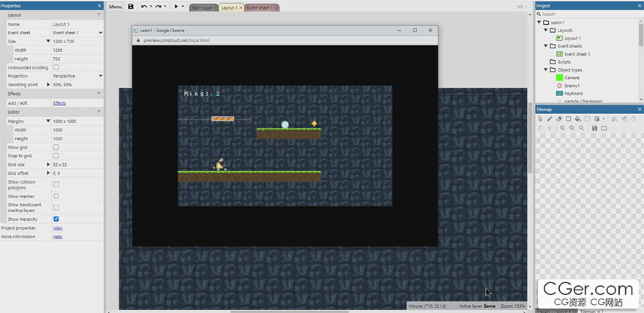Screen dimensions: 644x313
Task: Click the Tilemap save icon
Action: click(x=594, y=128)
